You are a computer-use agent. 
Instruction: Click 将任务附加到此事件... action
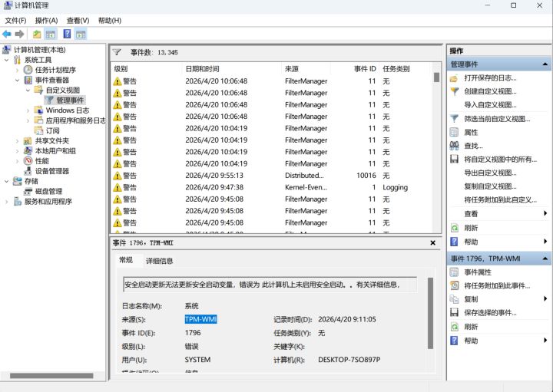click(497, 285)
